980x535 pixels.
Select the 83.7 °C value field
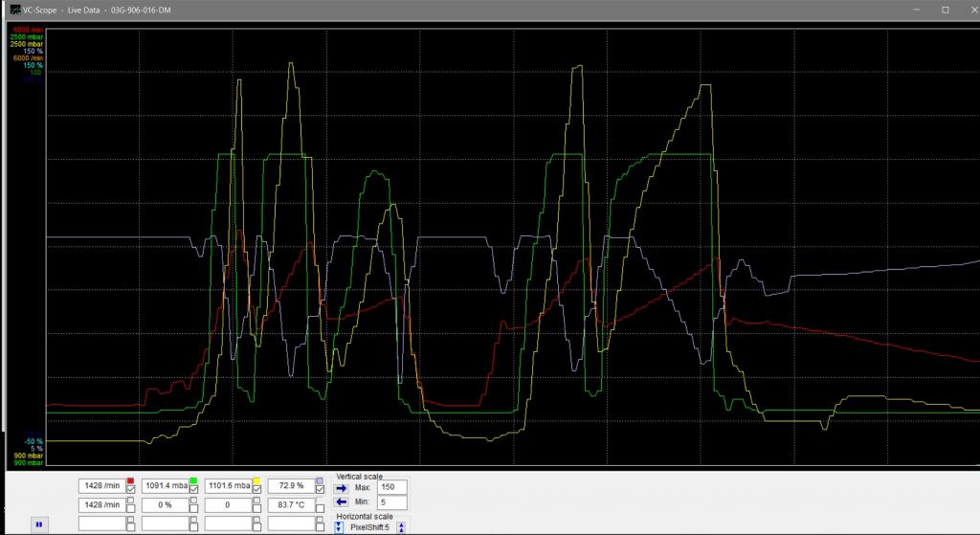point(291,504)
